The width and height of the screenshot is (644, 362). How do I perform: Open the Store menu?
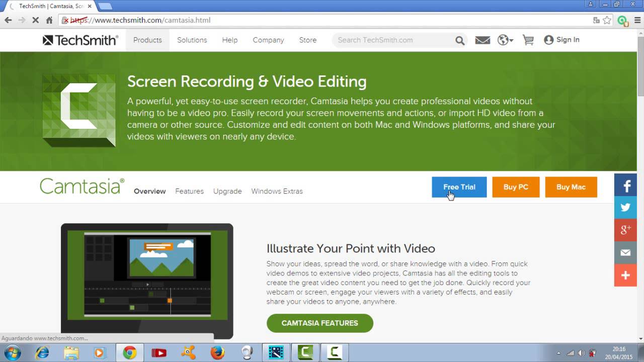point(308,40)
